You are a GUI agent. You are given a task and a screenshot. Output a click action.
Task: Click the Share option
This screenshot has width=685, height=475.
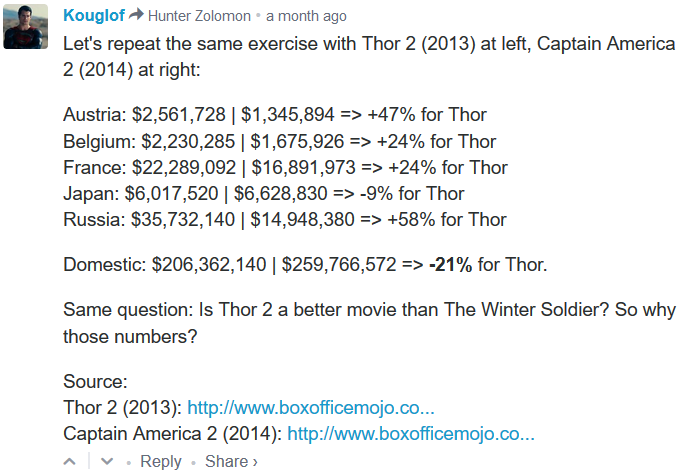[x=227, y=461]
